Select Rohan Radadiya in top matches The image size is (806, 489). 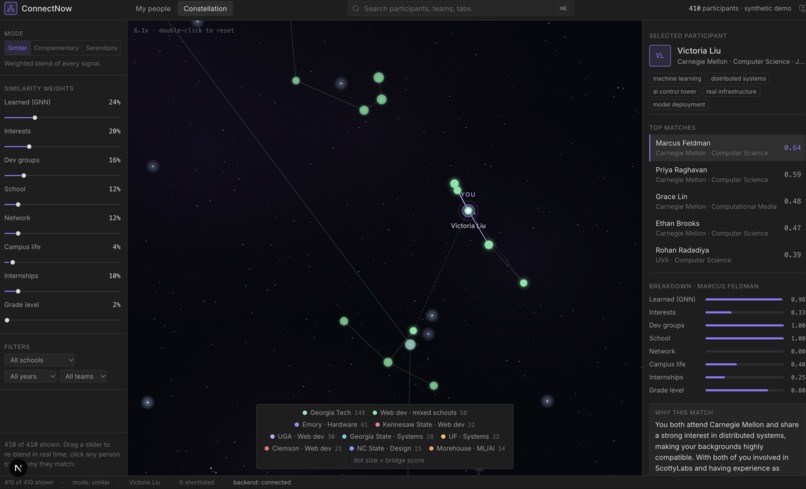726,255
